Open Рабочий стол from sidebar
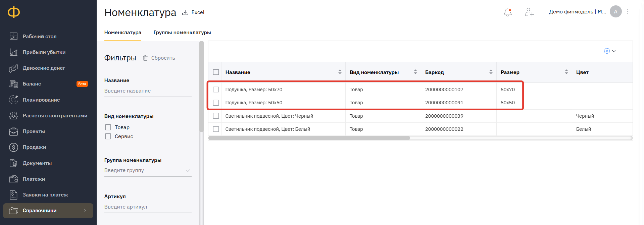Image resolution: width=644 pixels, height=225 pixels. click(x=39, y=36)
